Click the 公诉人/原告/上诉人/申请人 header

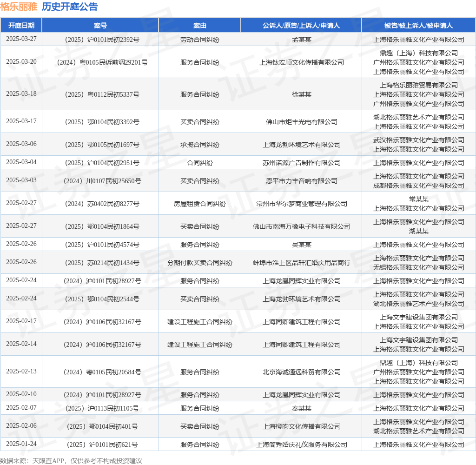click(301, 26)
